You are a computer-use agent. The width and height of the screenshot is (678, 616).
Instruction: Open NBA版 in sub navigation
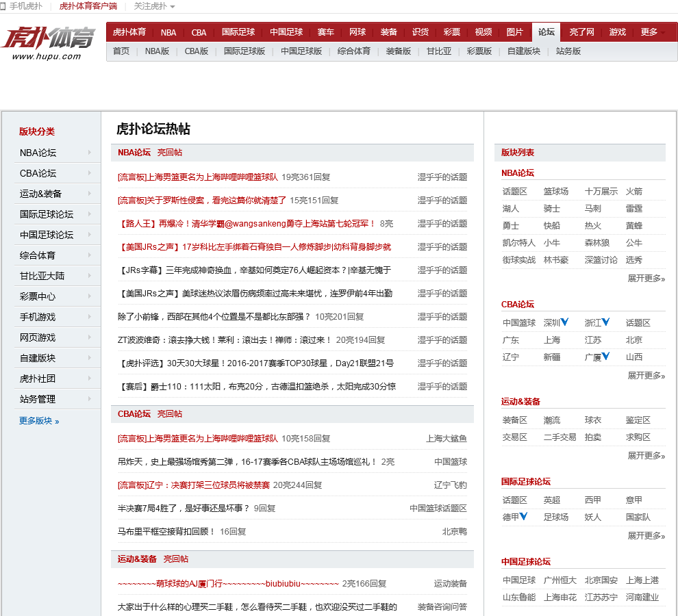coord(157,51)
